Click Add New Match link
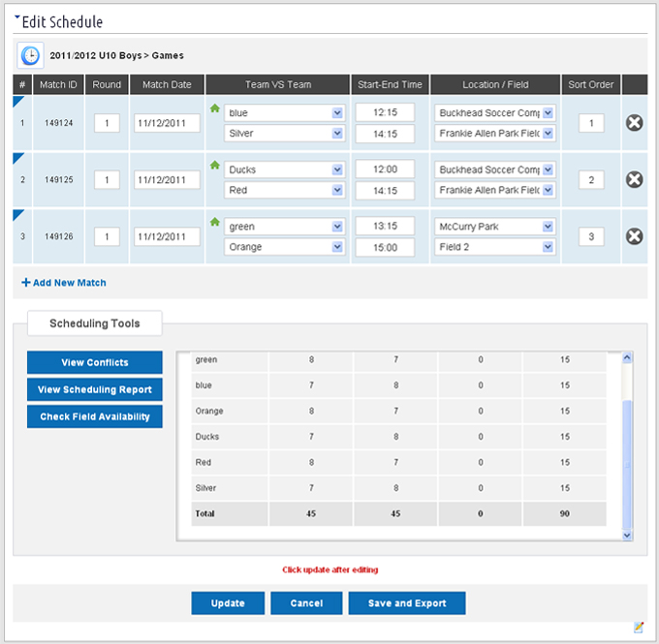The width and height of the screenshot is (659, 644). point(64,283)
